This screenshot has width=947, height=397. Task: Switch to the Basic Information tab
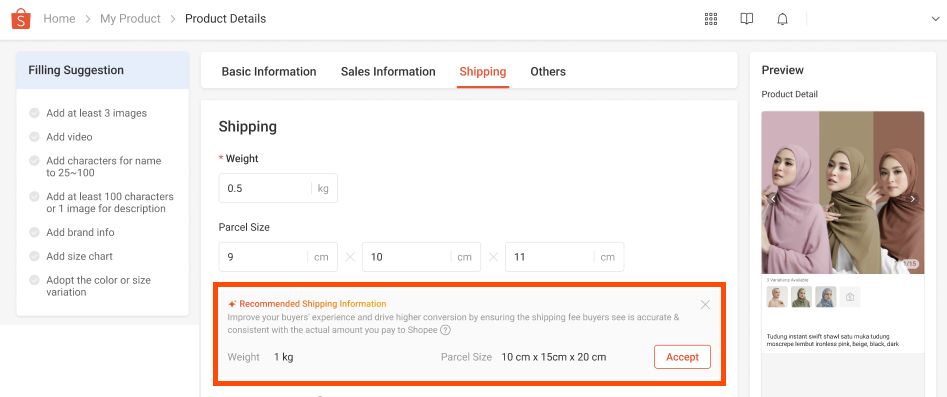point(269,71)
